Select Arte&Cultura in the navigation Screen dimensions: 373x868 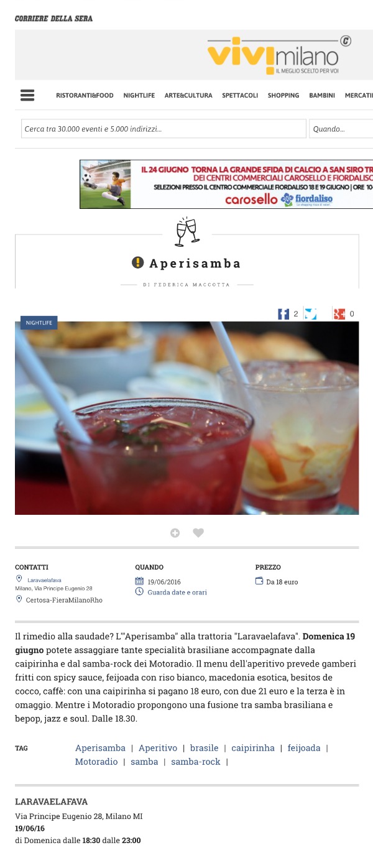pos(188,95)
